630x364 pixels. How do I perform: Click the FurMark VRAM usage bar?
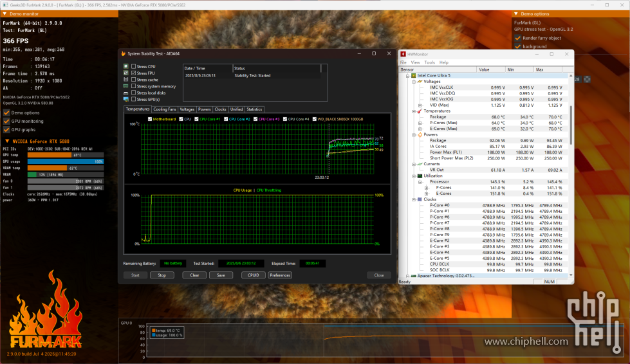point(66,174)
